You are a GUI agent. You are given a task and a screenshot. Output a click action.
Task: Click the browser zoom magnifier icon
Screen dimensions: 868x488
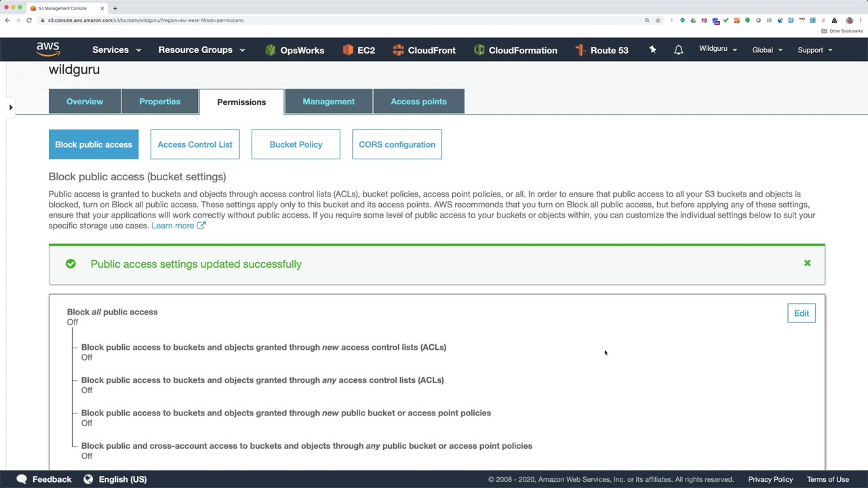[x=647, y=20]
